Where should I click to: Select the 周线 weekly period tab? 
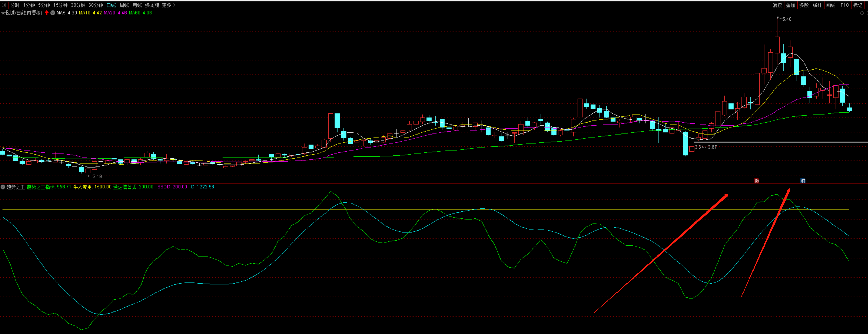[x=124, y=5]
